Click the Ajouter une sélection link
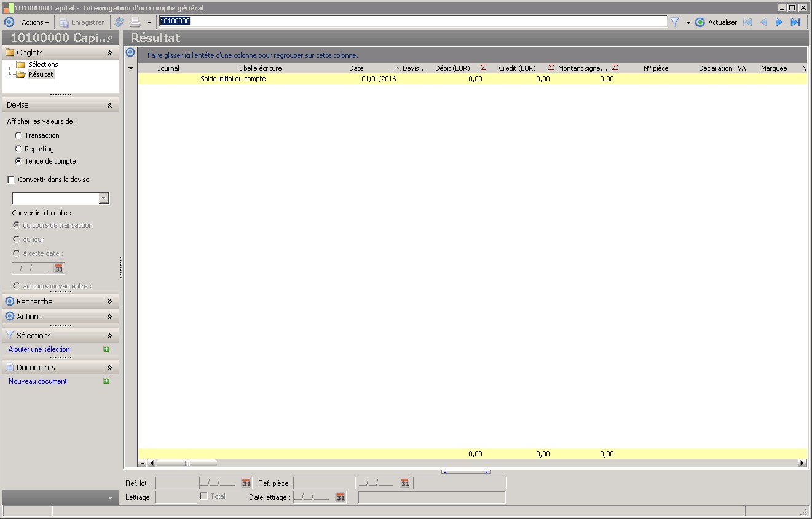The image size is (812, 519). (x=39, y=349)
